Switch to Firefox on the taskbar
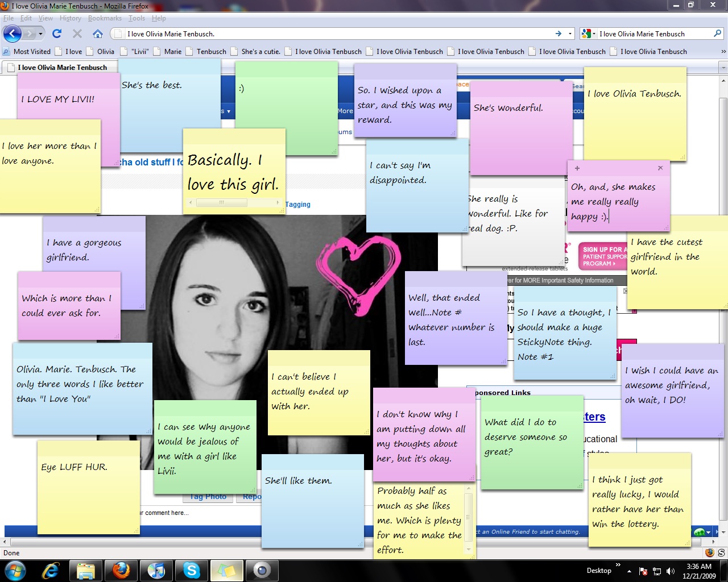The image size is (728, 582). 121,570
